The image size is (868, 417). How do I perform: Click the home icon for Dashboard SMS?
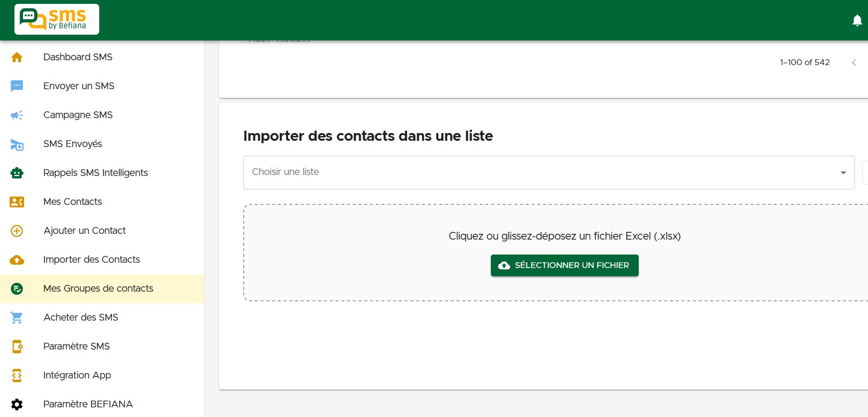(x=17, y=57)
